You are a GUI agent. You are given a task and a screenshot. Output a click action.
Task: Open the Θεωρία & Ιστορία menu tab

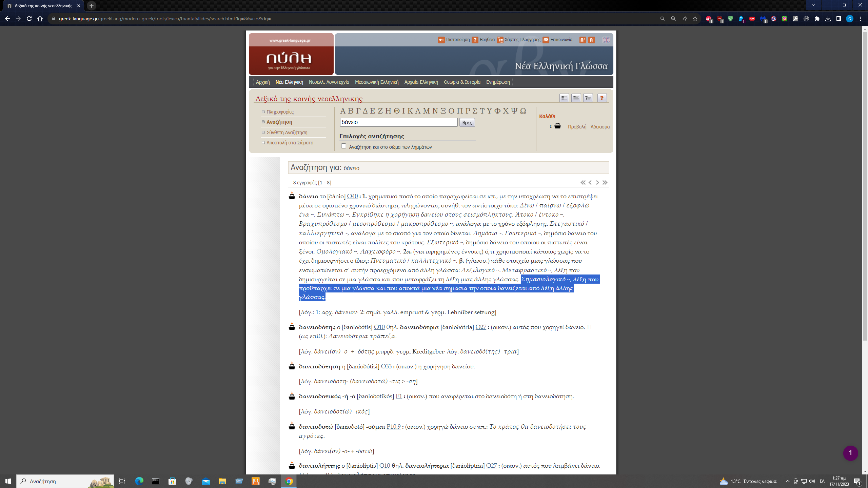[462, 82]
